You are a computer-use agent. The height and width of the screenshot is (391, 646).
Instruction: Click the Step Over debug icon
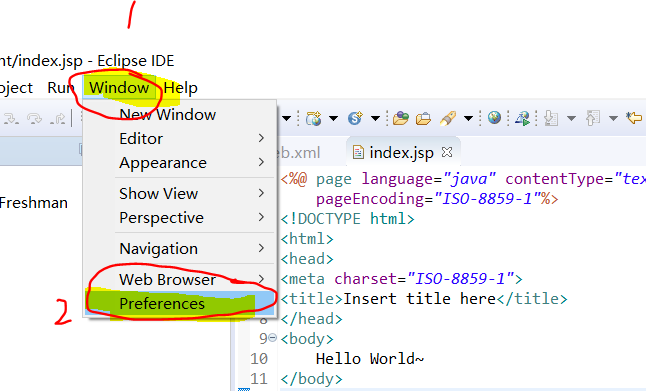34,119
